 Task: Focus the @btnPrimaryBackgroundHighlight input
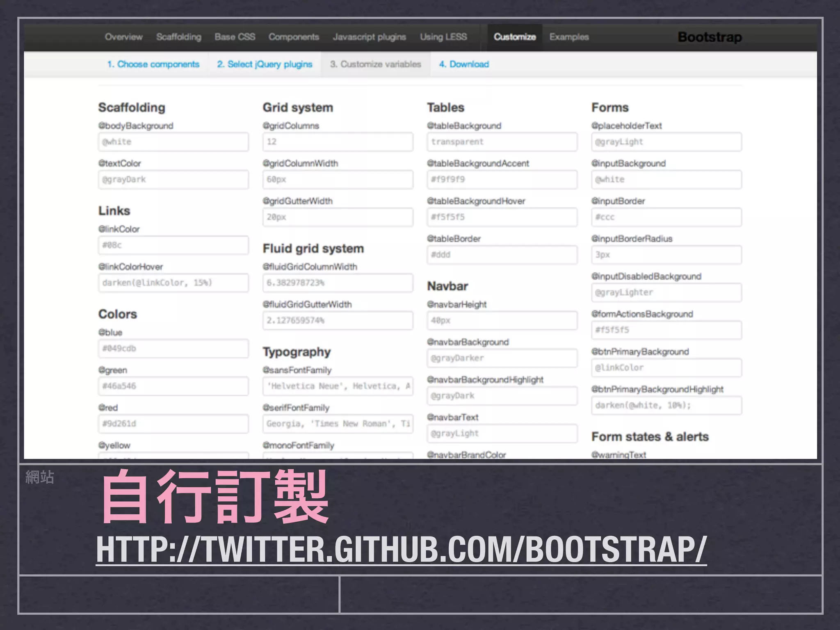pos(667,406)
